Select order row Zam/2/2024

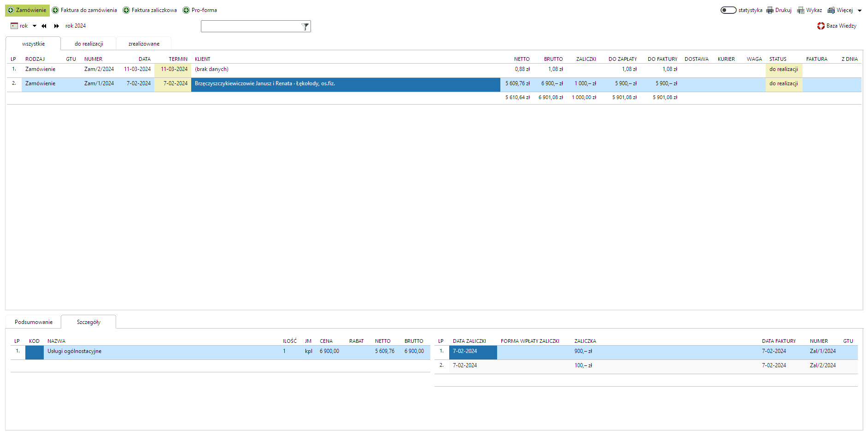point(99,69)
